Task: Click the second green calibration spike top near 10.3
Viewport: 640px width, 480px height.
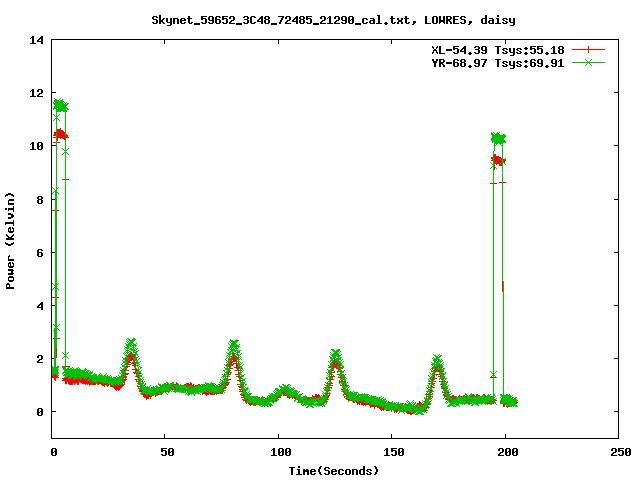Action: [498, 139]
